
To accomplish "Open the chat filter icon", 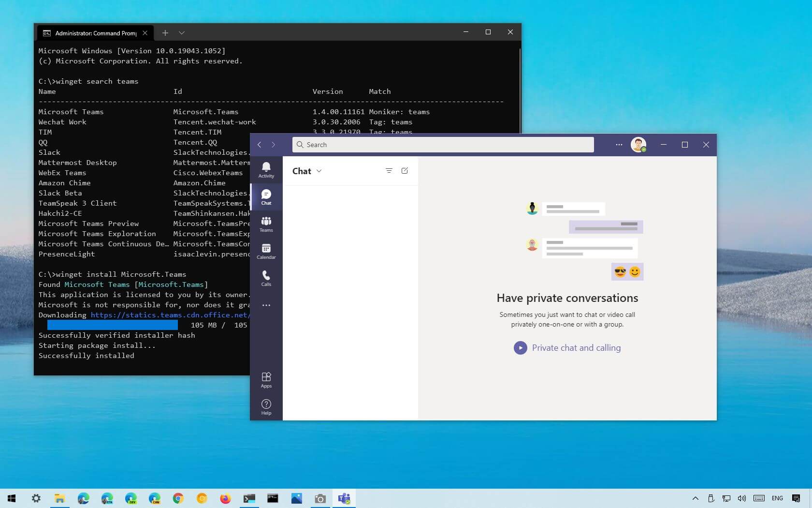I will coord(389,171).
